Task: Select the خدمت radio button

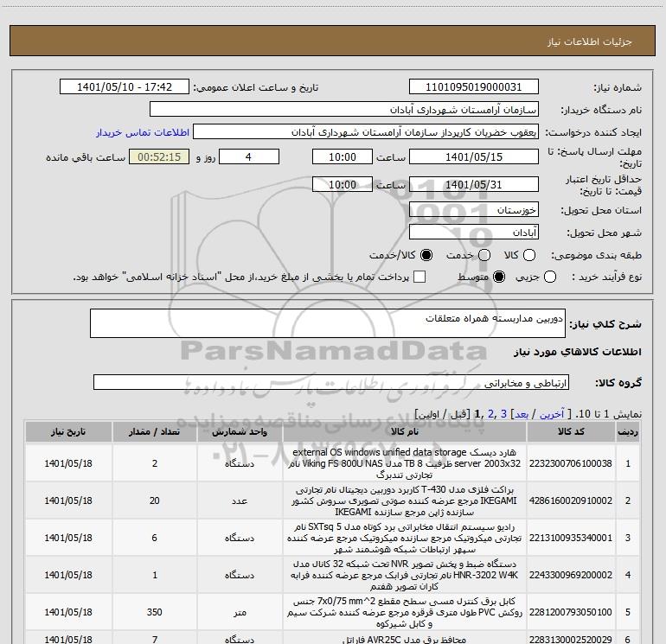Action: point(484,255)
